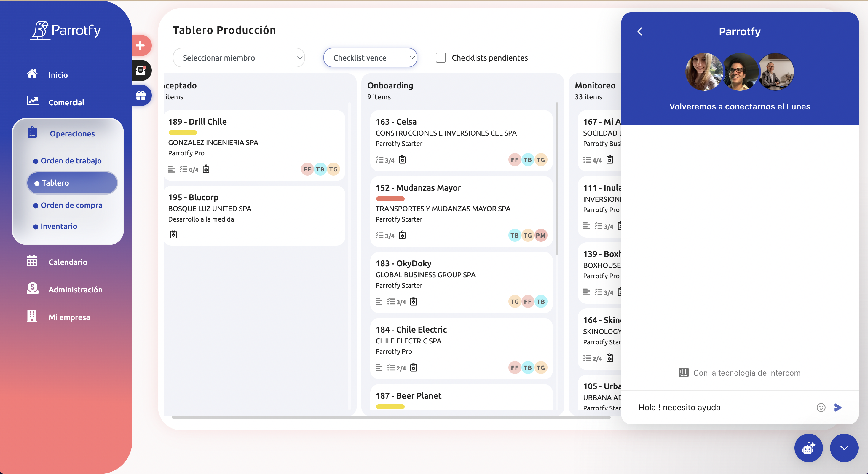868x474 pixels.
Task: Click the Operaciones clipboard icon
Action: tap(32, 133)
